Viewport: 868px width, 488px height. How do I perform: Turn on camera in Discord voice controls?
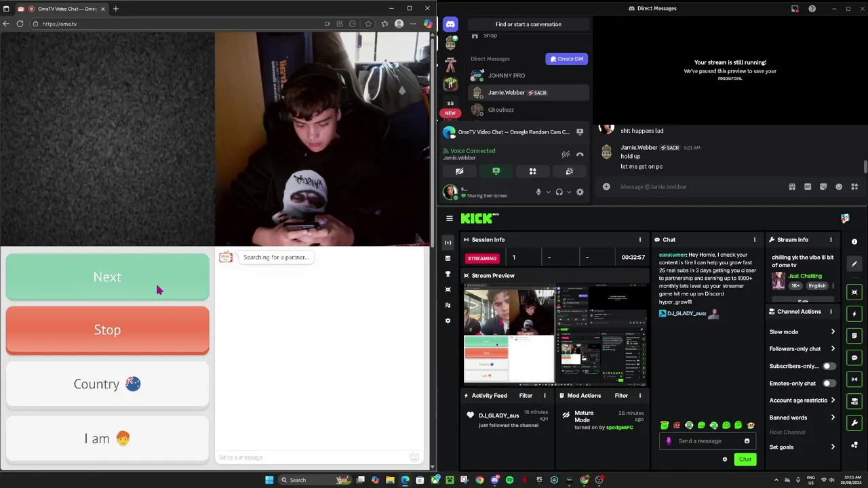click(x=459, y=171)
